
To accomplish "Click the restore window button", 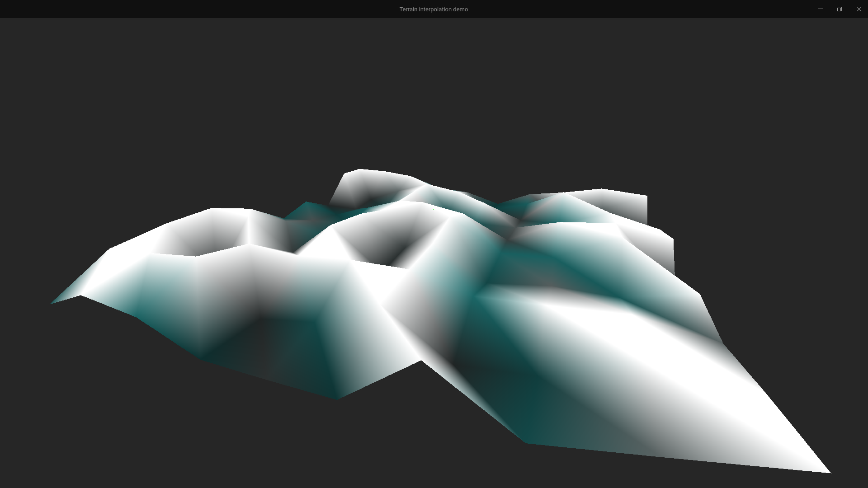I will [x=840, y=9].
